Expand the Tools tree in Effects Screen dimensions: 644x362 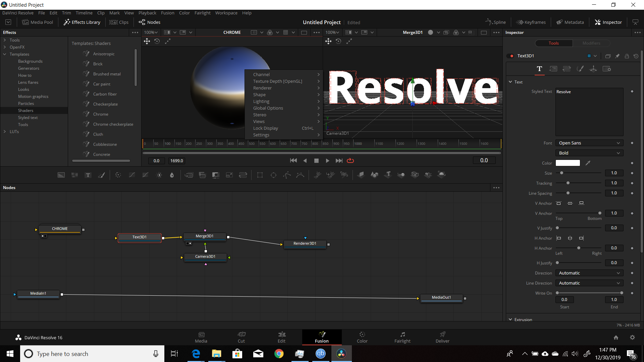coord(5,40)
